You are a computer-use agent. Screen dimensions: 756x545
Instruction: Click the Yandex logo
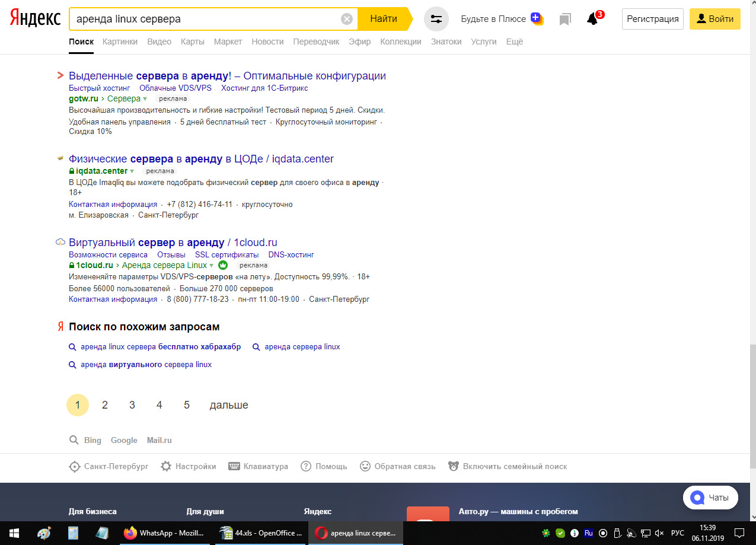(x=35, y=18)
